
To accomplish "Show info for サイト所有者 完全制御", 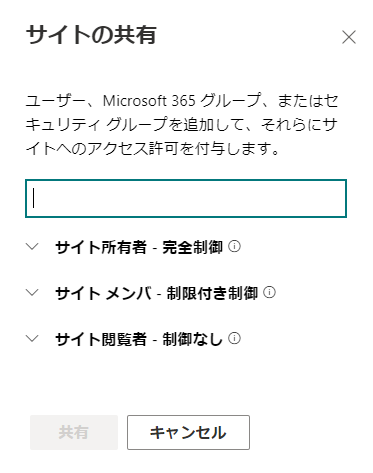I will click(234, 246).
